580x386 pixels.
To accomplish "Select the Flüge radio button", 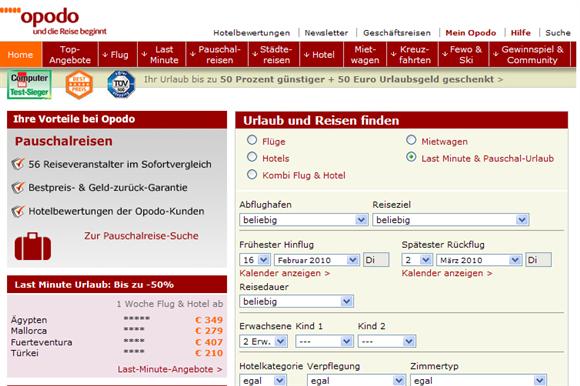I will tap(252, 140).
